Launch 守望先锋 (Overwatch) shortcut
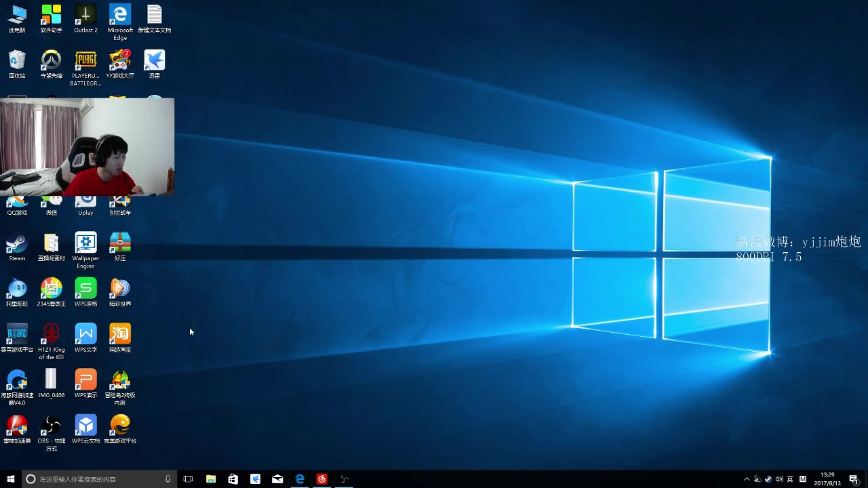The height and width of the screenshot is (488, 868). pyautogui.click(x=51, y=64)
